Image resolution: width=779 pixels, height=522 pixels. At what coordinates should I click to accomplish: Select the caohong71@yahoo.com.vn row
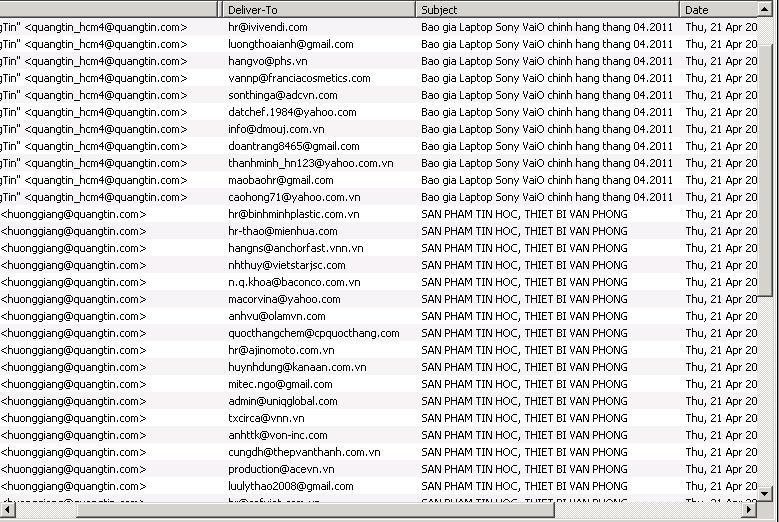(379, 197)
